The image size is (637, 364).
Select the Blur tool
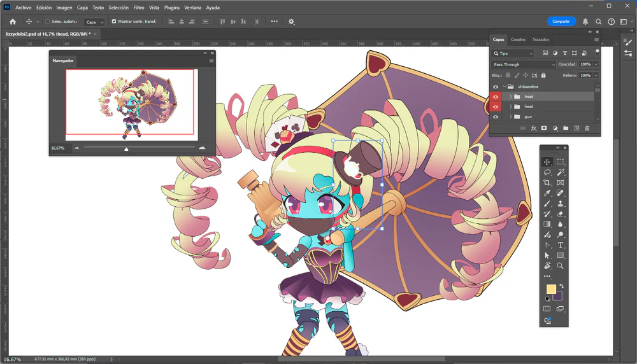(560, 225)
